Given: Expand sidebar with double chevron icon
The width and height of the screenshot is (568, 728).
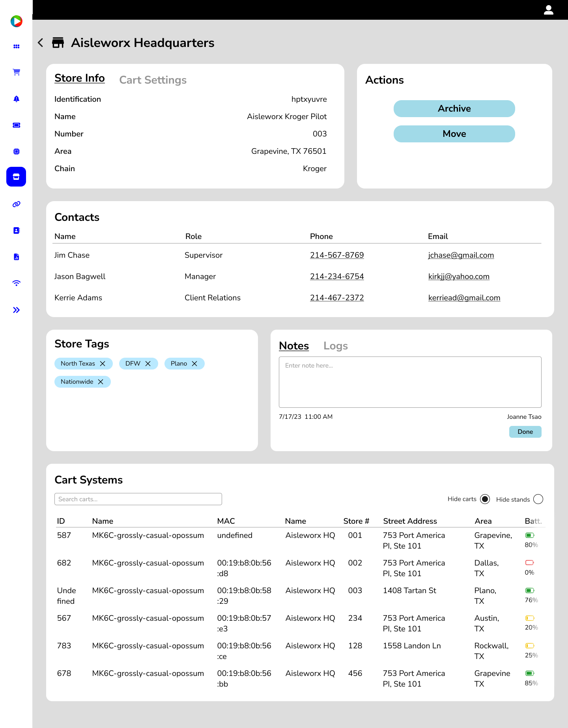Looking at the screenshot, I should [x=16, y=310].
